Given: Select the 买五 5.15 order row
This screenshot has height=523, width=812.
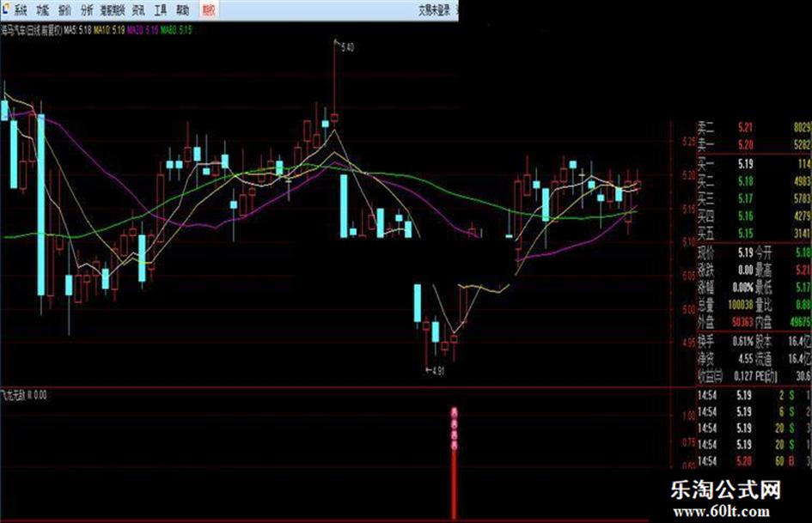Looking at the screenshot, I should [754, 233].
